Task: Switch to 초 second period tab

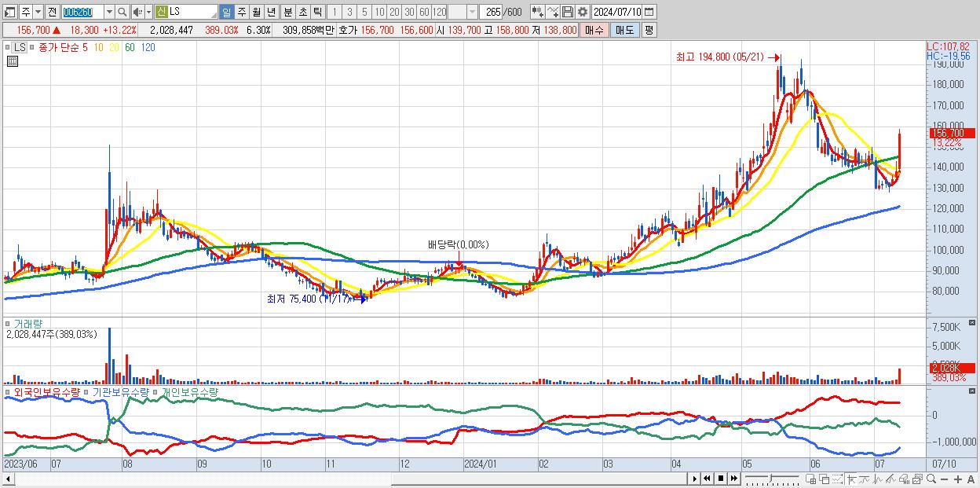Action: (302, 12)
